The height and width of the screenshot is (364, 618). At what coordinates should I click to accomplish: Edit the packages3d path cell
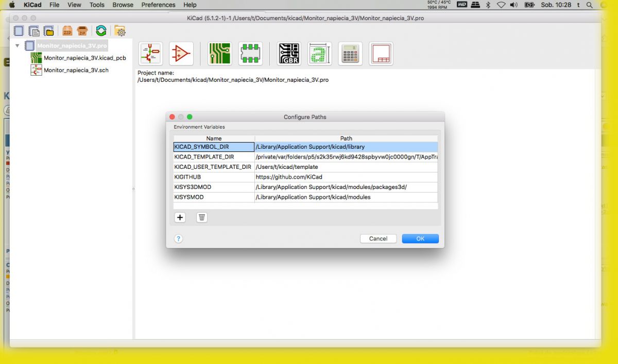tap(346, 187)
